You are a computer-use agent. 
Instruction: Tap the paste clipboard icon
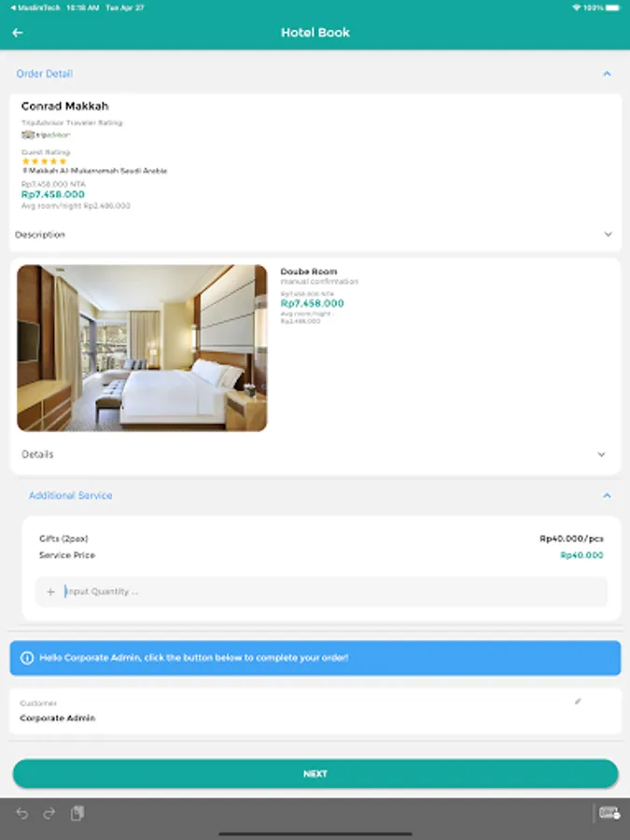pyautogui.click(x=77, y=813)
